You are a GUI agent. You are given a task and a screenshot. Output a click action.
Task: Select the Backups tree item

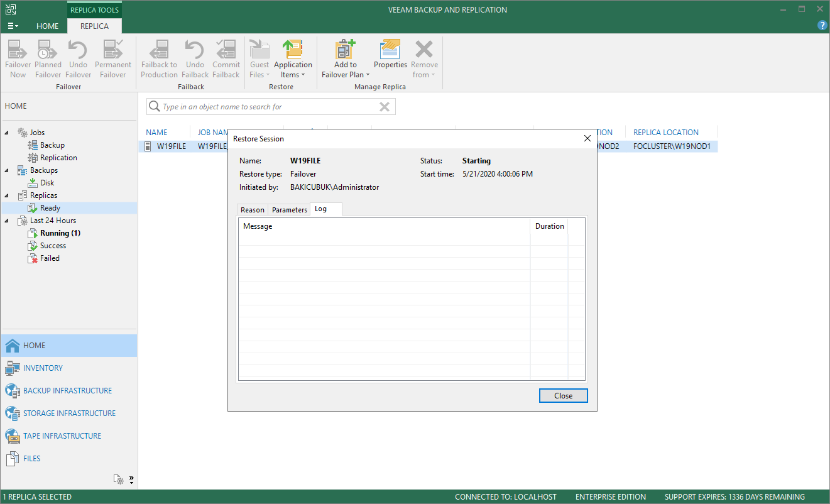(x=44, y=170)
